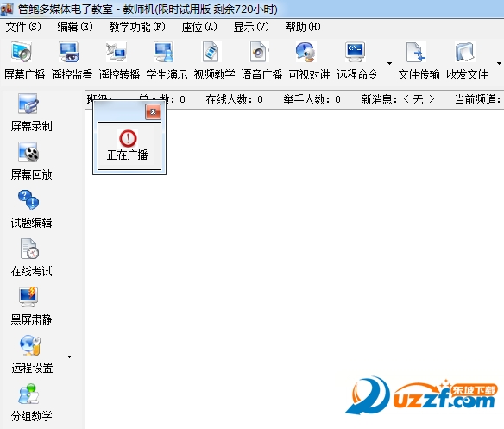Viewport: 504px width, 429px height.
Task: Start 屏幕广播 screen broadcast
Action: click(x=24, y=61)
